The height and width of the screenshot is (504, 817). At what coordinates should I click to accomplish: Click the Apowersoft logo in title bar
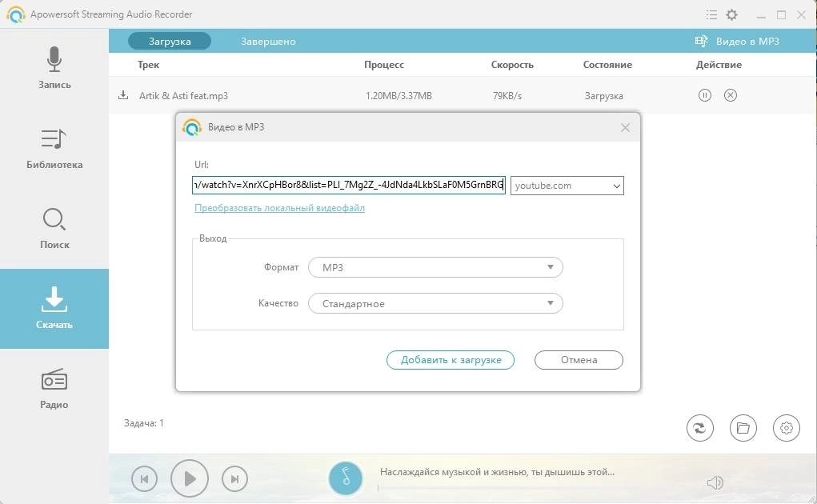click(16, 14)
